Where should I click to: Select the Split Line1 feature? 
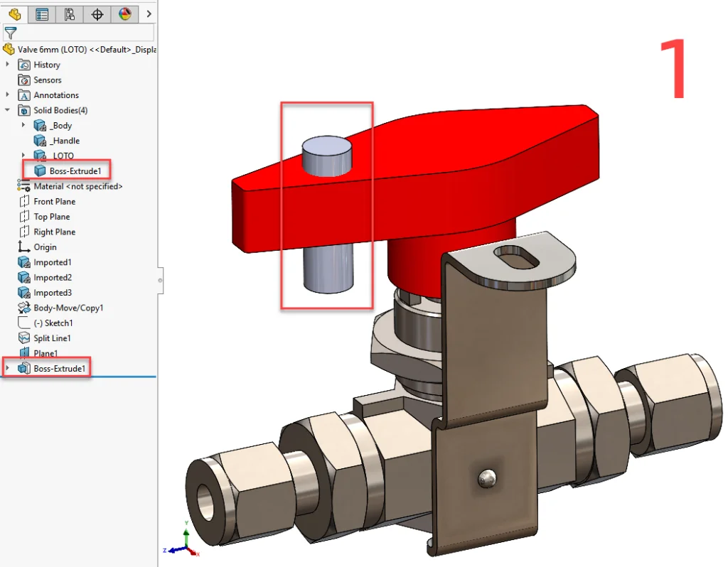[52, 338]
